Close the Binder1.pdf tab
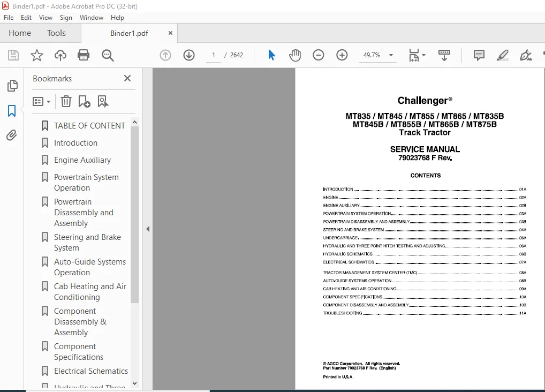The height and width of the screenshot is (392, 545). 170,33
